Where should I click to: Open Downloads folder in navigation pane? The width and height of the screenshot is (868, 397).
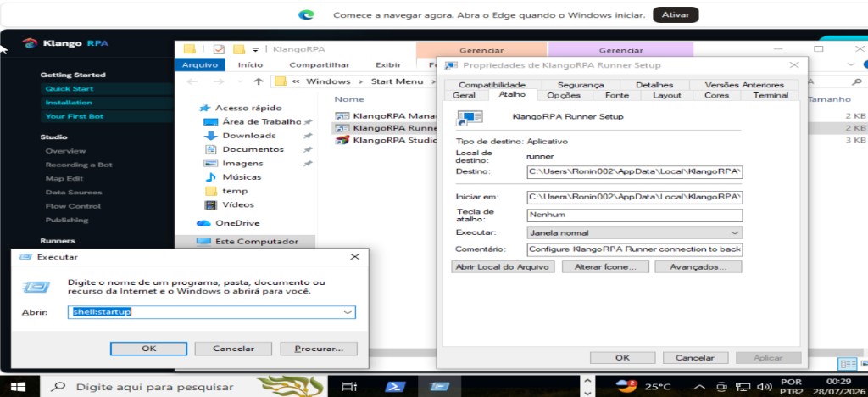click(x=248, y=136)
